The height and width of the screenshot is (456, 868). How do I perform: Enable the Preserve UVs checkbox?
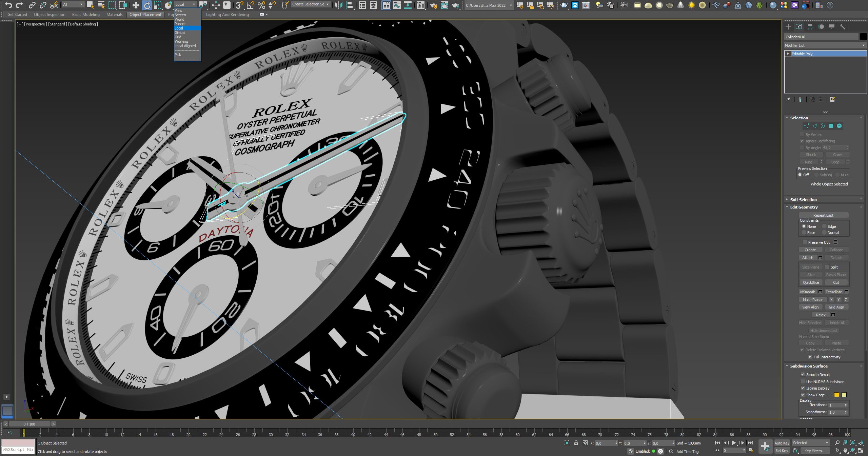805,242
